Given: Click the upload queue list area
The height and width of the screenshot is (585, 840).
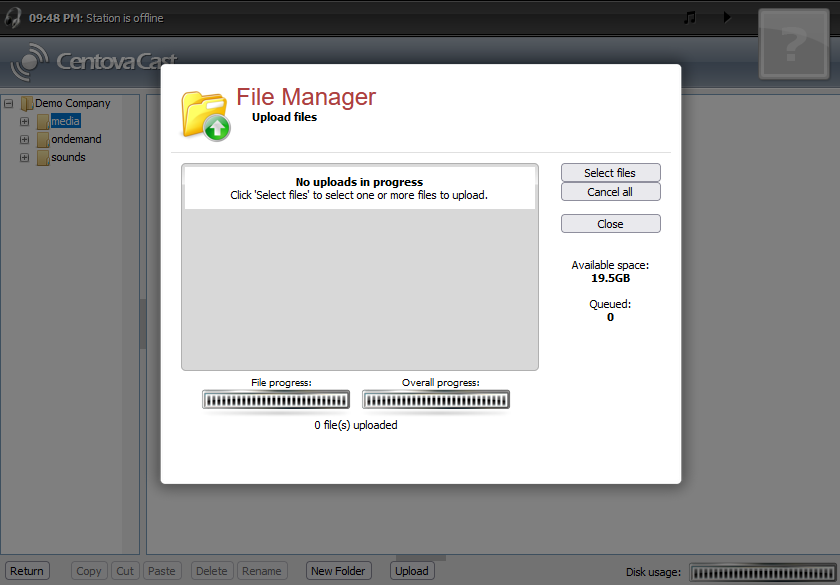Looking at the screenshot, I should [x=360, y=267].
